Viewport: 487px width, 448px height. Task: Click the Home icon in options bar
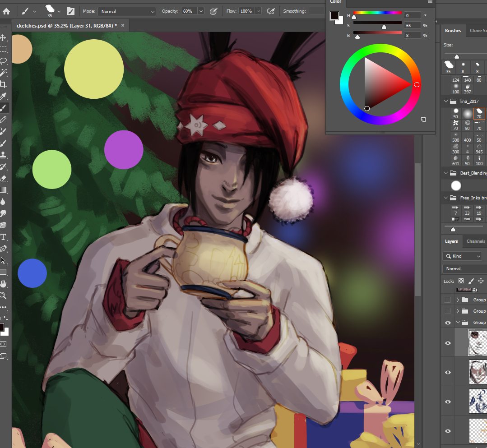(x=6, y=11)
